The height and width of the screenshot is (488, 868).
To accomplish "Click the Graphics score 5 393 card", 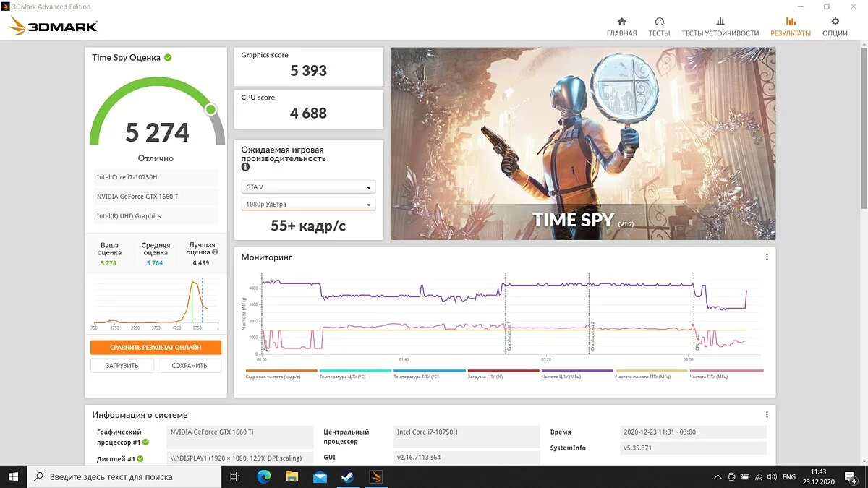I will coord(309,67).
